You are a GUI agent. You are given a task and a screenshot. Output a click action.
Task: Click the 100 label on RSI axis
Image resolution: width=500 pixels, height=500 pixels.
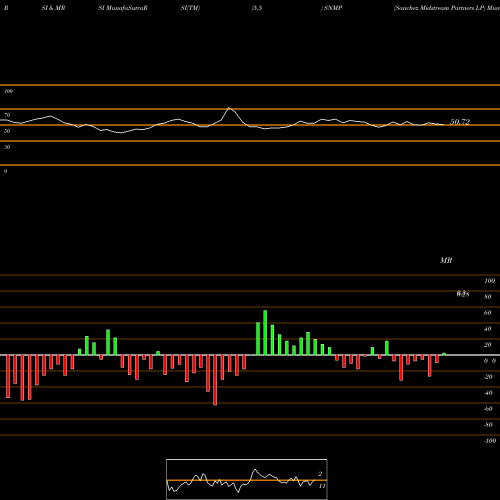8,91
